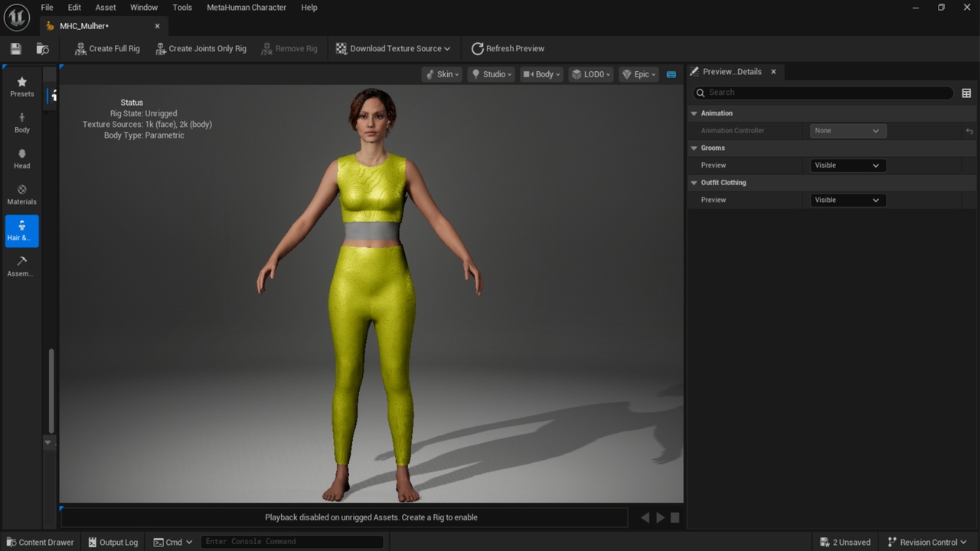Click the 2 Unsaved indicator

pyautogui.click(x=845, y=542)
